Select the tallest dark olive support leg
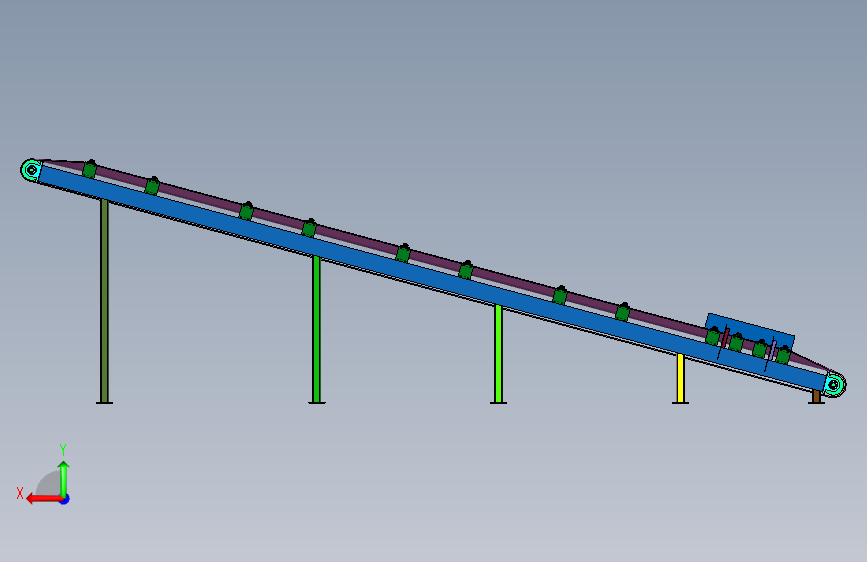This screenshot has height=562, width=867. point(105,301)
